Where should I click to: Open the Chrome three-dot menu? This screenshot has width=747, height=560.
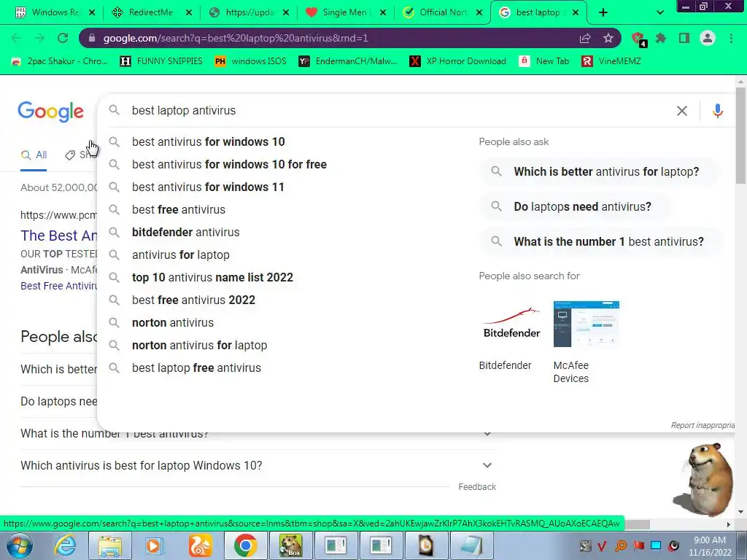tap(731, 38)
